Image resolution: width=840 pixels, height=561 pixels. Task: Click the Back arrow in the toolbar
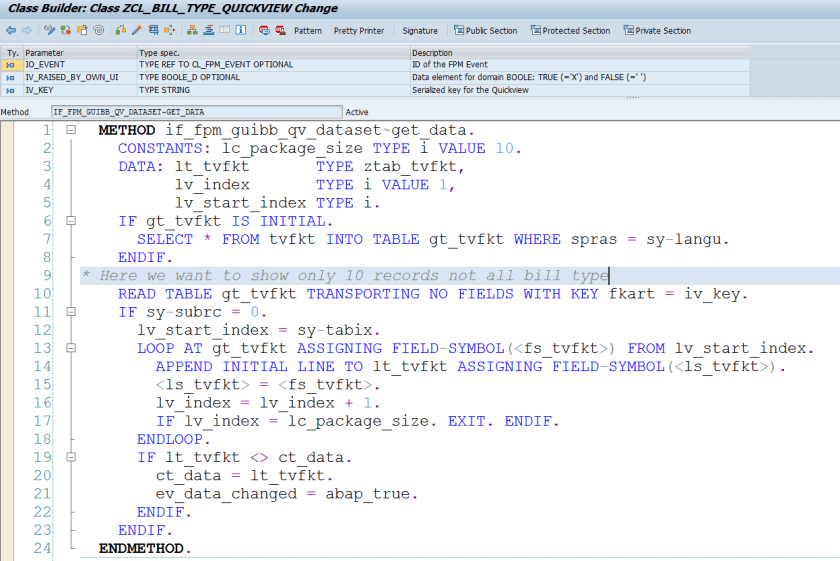click(10, 31)
